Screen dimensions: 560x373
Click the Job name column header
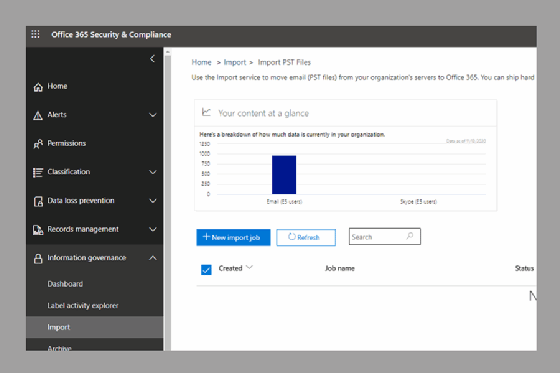pyautogui.click(x=340, y=268)
